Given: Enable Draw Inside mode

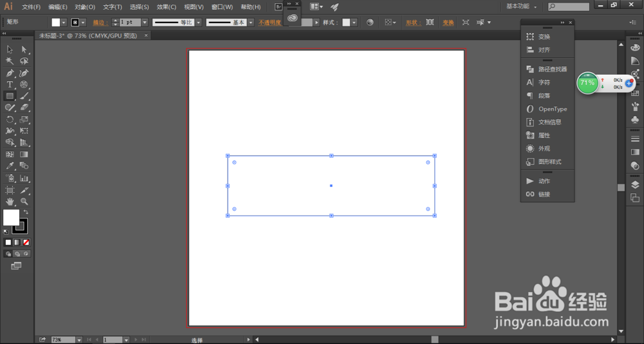Looking at the screenshot, I should click(x=26, y=254).
